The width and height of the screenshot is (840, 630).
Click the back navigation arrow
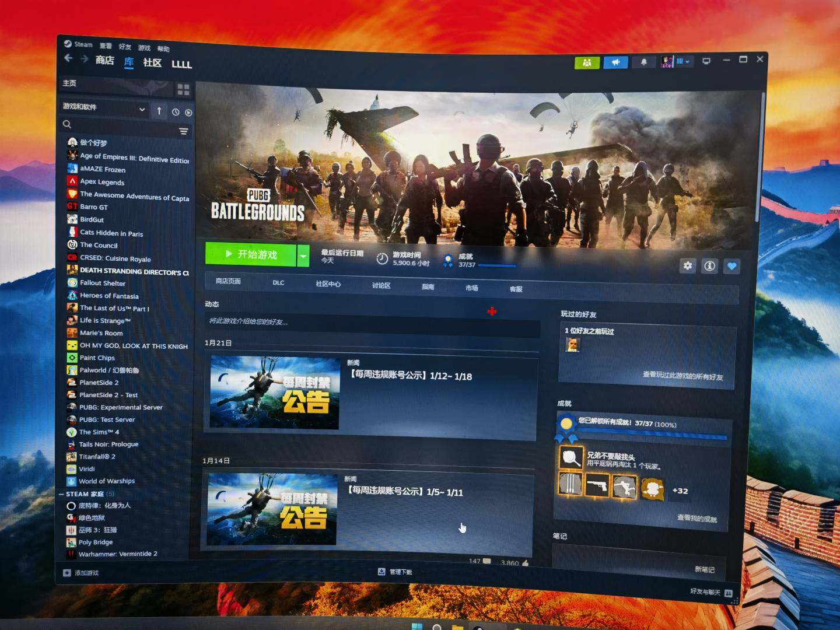[x=68, y=58]
